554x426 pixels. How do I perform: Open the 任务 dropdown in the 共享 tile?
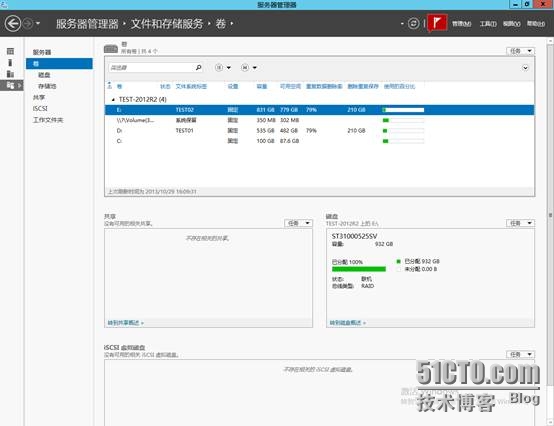298,223
